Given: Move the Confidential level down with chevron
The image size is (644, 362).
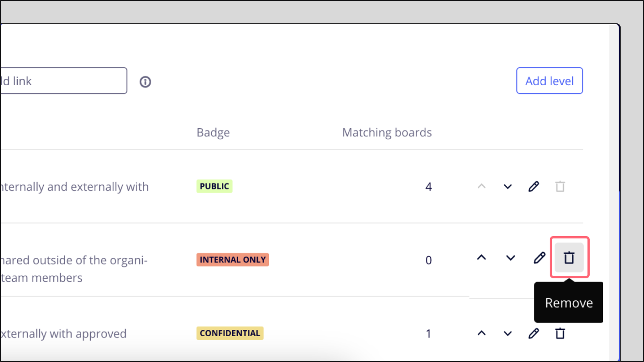Looking at the screenshot, I should click(508, 333).
